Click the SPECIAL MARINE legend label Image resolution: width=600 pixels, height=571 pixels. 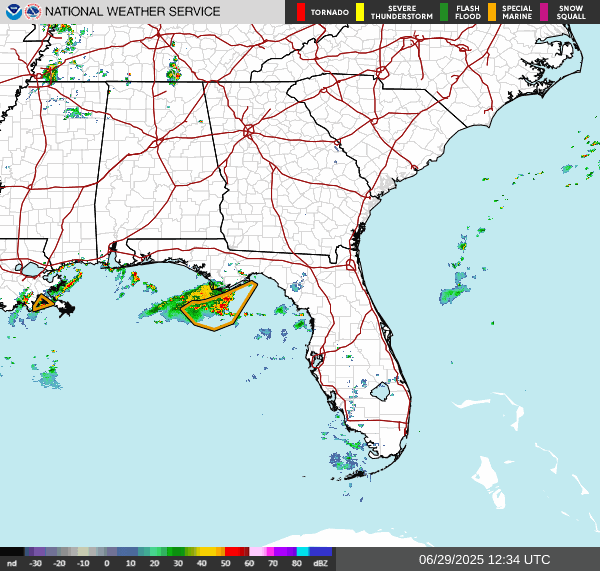pyautogui.click(x=517, y=12)
